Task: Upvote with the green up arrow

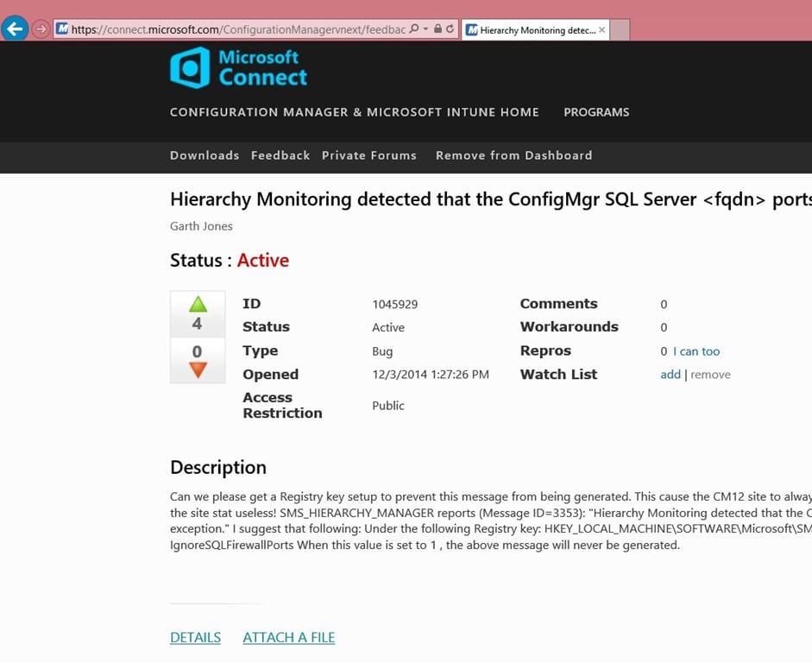Action: click(x=198, y=304)
